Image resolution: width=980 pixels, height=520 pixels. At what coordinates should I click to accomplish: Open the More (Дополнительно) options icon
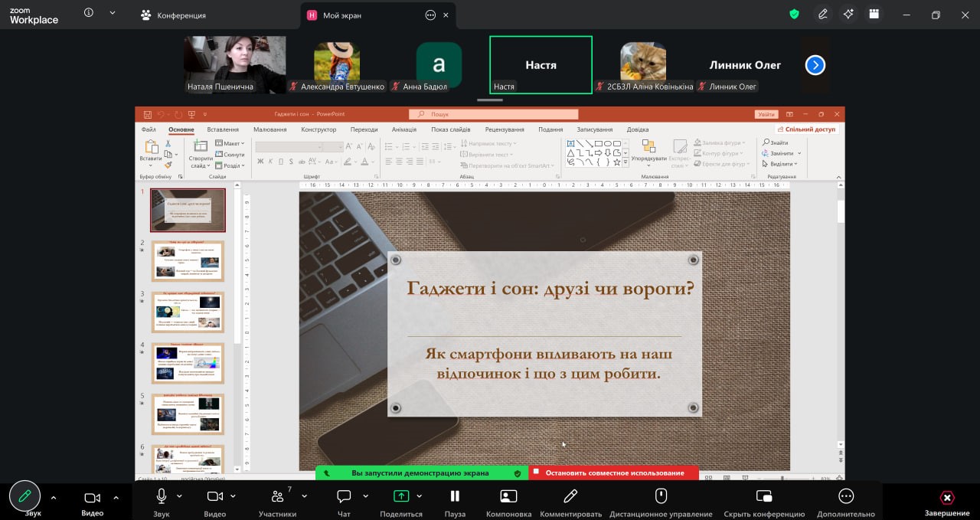845,496
